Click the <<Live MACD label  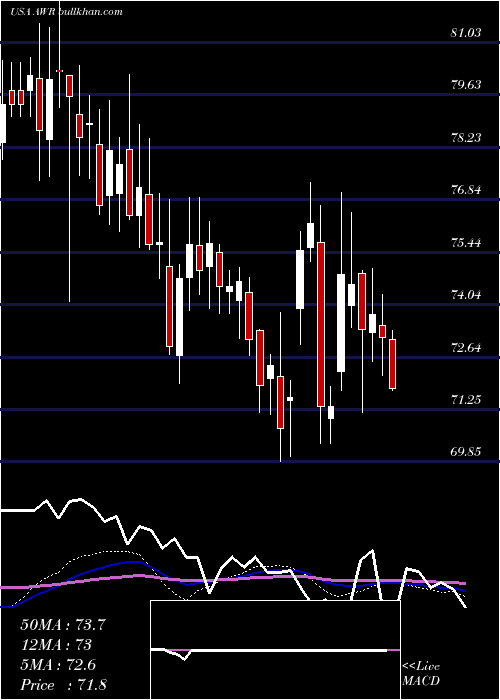421,673
